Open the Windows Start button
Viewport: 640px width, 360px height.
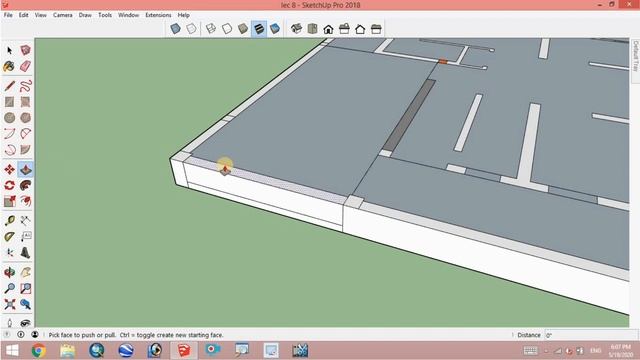click(12, 351)
